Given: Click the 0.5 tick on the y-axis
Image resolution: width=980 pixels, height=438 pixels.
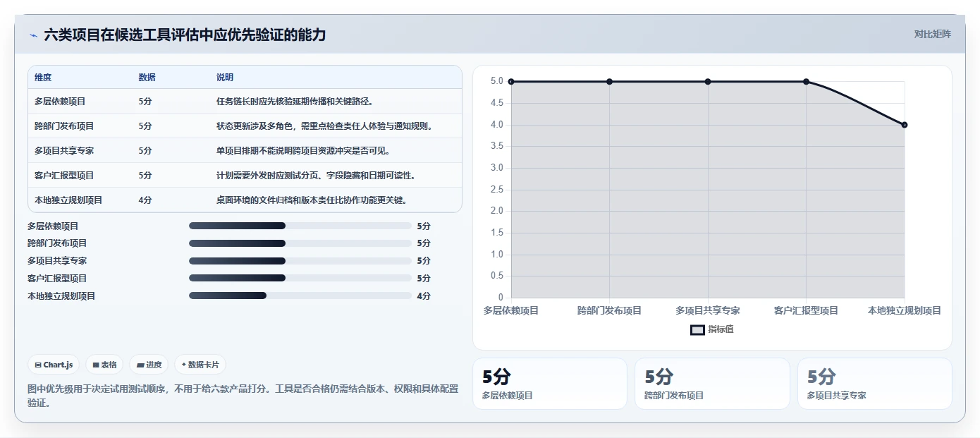Looking at the screenshot, I should coord(497,276).
